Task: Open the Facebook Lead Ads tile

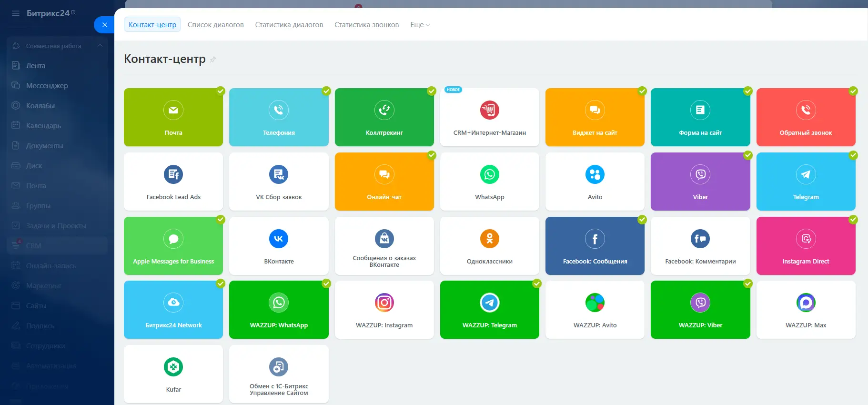Action: pos(173,182)
